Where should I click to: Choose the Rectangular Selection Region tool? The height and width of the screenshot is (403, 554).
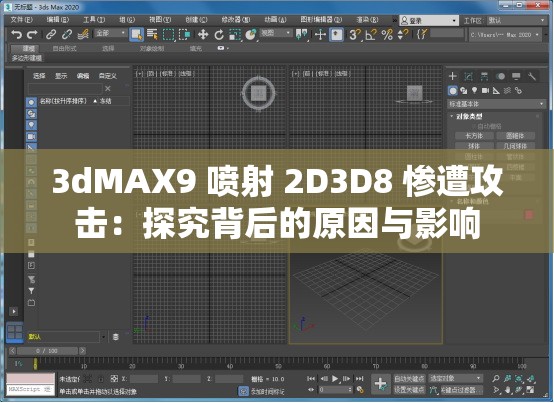(x=169, y=35)
